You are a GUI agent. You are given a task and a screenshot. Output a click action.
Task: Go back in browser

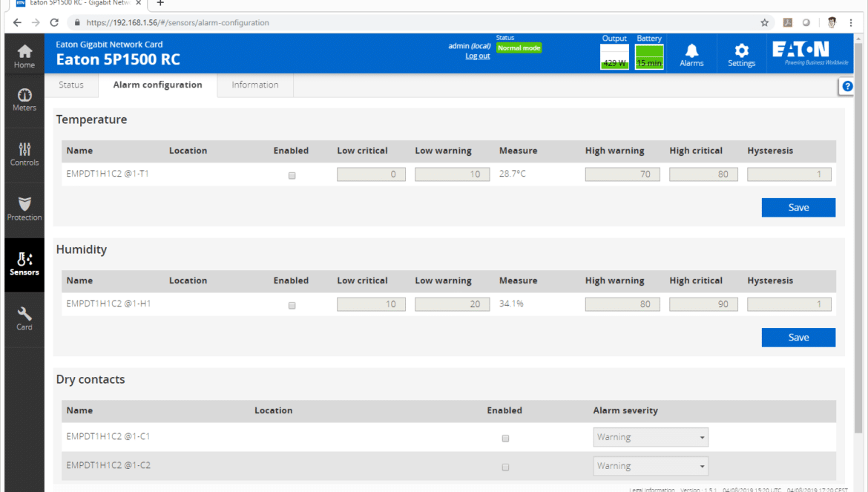[17, 23]
